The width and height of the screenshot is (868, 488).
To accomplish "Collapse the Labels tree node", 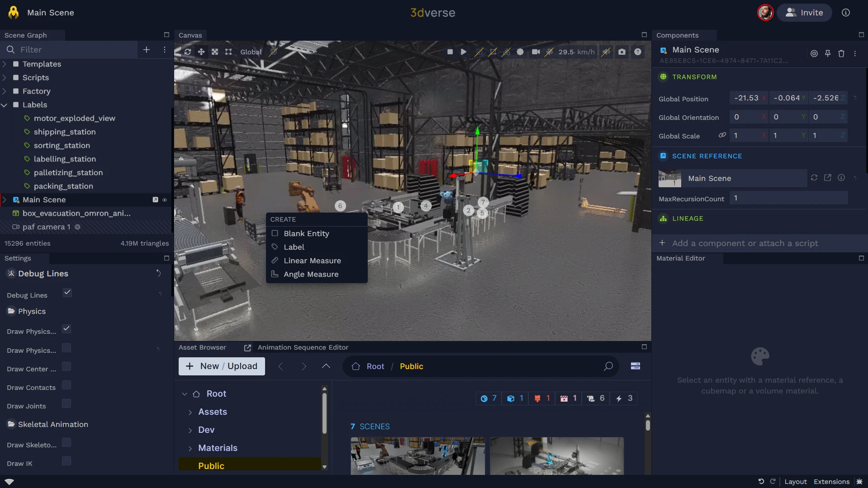I will click(5, 105).
